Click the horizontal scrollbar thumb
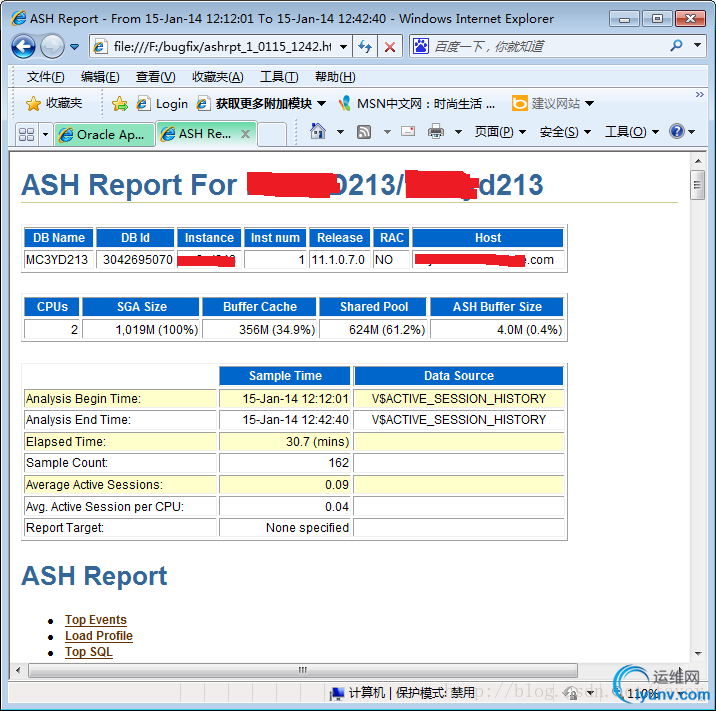This screenshot has width=716, height=711. pyautogui.click(x=303, y=670)
